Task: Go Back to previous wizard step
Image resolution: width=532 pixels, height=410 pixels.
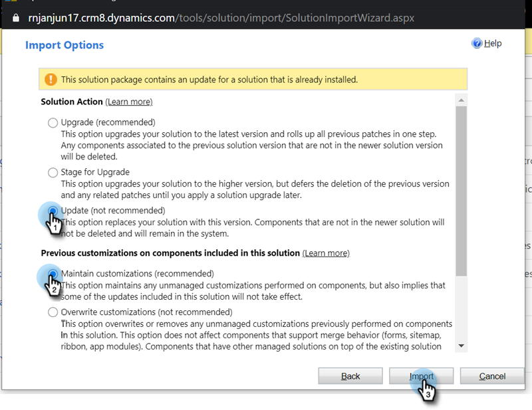Action: click(x=350, y=376)
